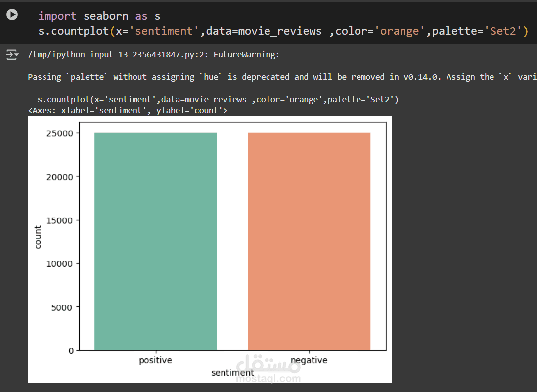This screenshot has width=537, height=392.
Task: Click the echoed countplot line in warning
Action: pos(218,100)
